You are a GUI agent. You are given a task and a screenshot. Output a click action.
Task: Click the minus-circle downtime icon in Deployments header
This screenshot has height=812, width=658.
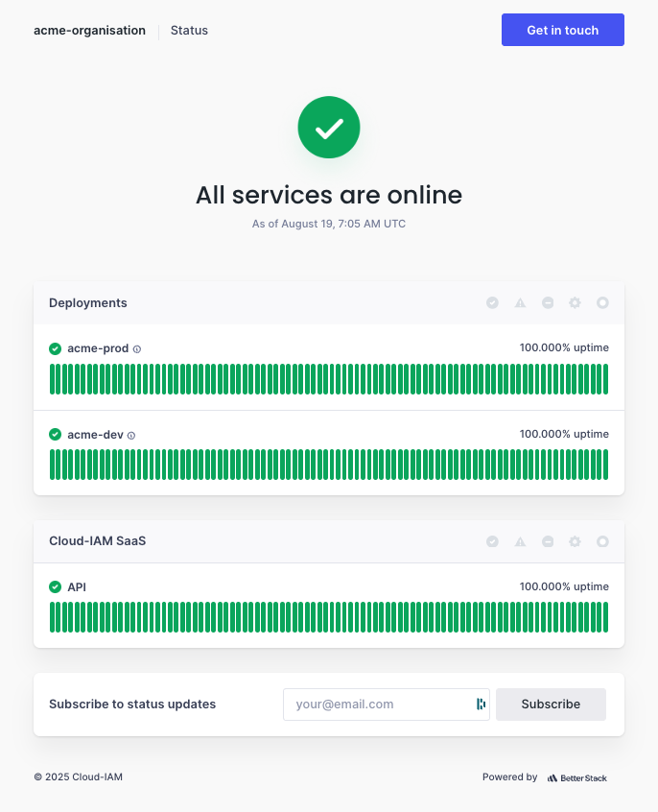(x=548, y=302)
